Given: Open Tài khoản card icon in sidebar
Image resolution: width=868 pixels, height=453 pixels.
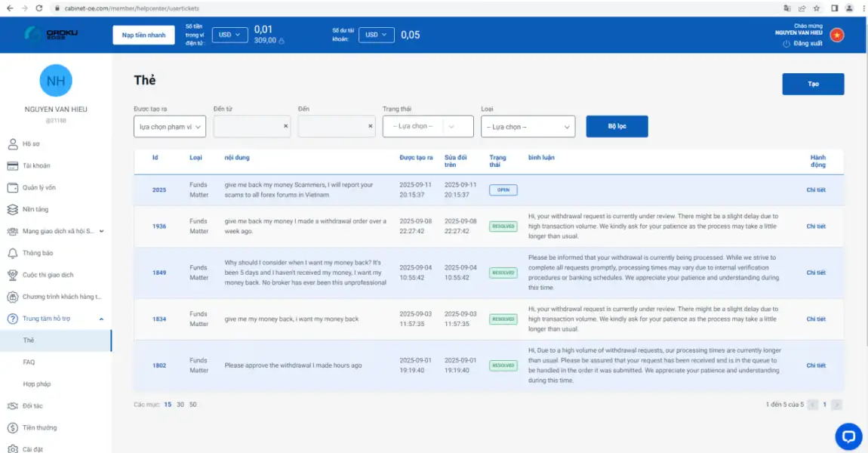Looking at the screenshot, I should click(x=12, y=165).
